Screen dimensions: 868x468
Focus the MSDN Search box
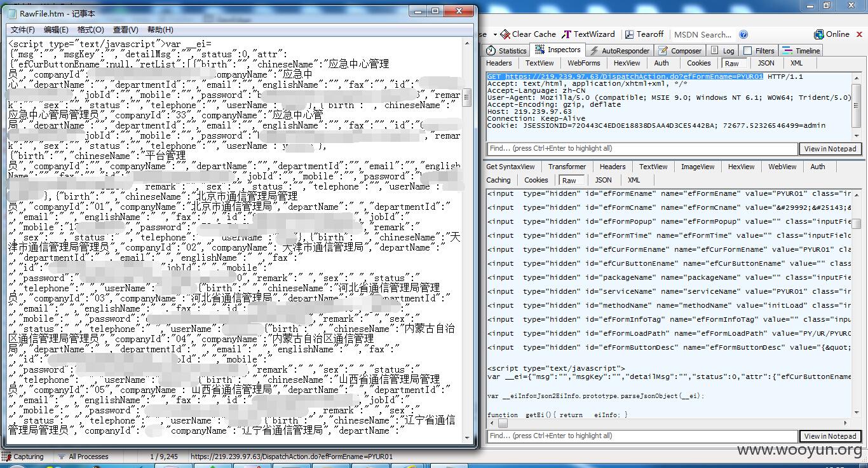click(x=702, y=34)
